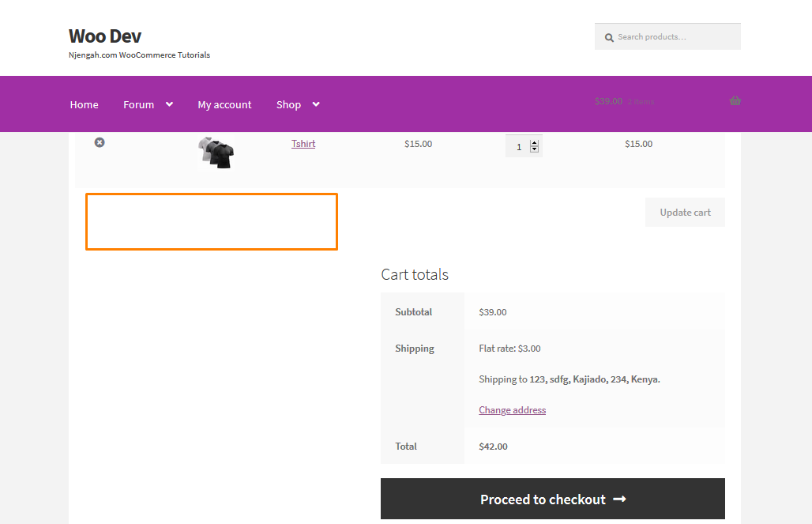Open the Shop menu item
The width and height of the screenshot is (812, 524).
point(288,104)
